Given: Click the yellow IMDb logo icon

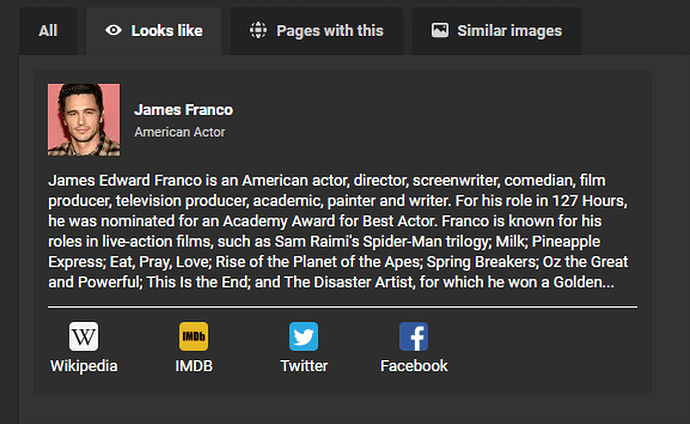Looking at the screenshot, I should point(194,336).
